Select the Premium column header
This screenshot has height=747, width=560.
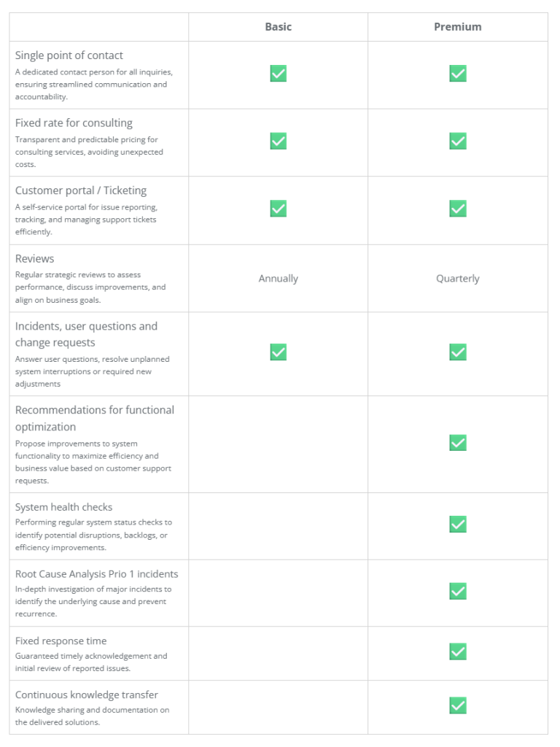point(458,27)
